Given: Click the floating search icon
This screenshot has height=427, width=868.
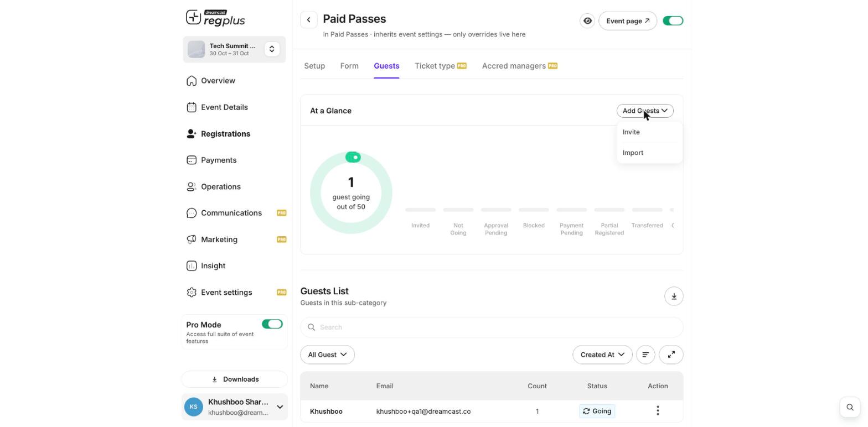Looking at the screenshot, I should pos(850,407).
